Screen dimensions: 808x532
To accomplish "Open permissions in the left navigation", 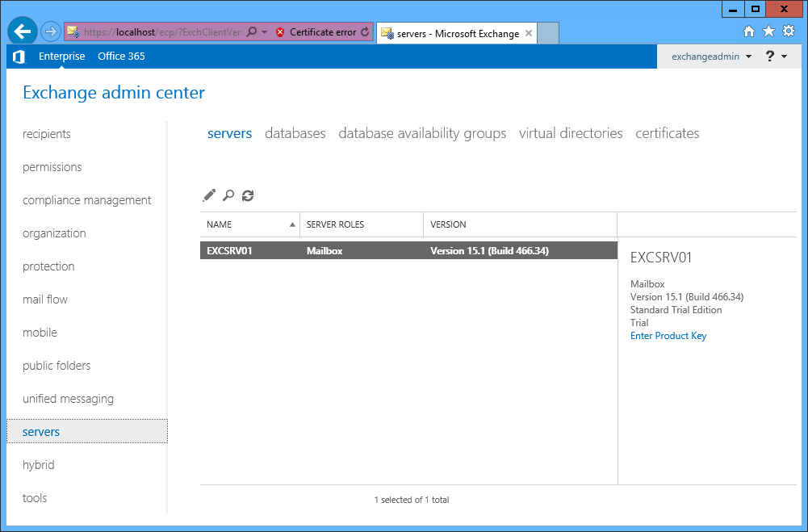I will tap(52, 167).
